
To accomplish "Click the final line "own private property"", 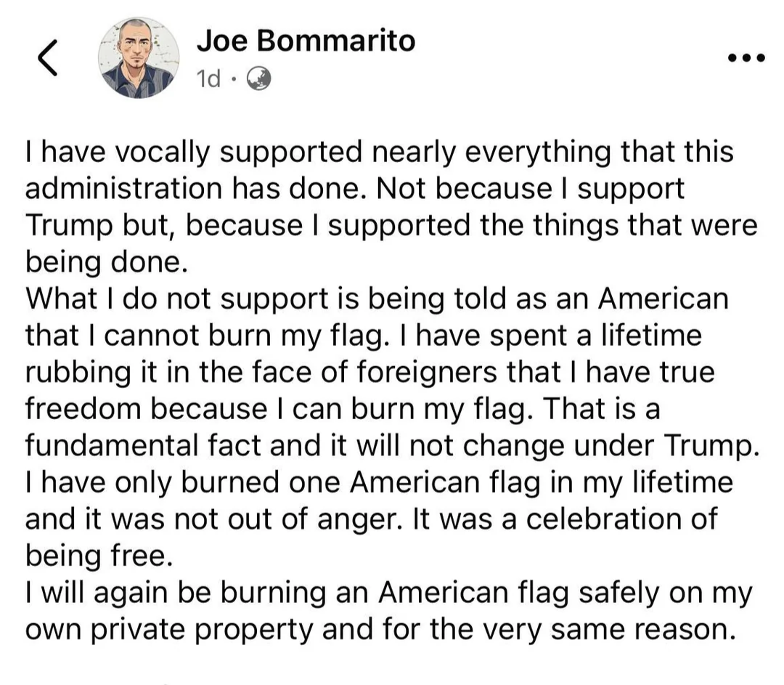I will tap(376, 628).
